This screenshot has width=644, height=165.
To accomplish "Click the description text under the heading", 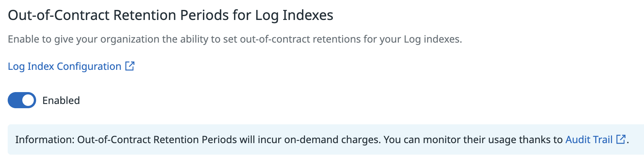I will click(x=235, y=39).
